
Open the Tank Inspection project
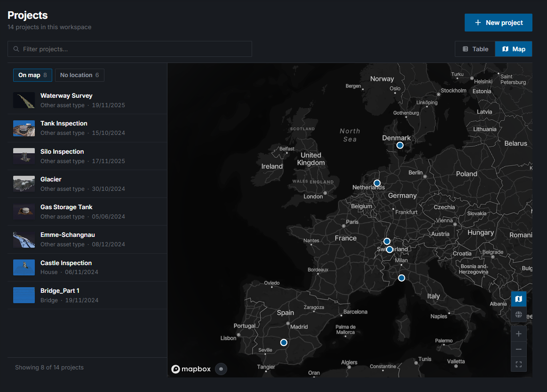(87, 128)
